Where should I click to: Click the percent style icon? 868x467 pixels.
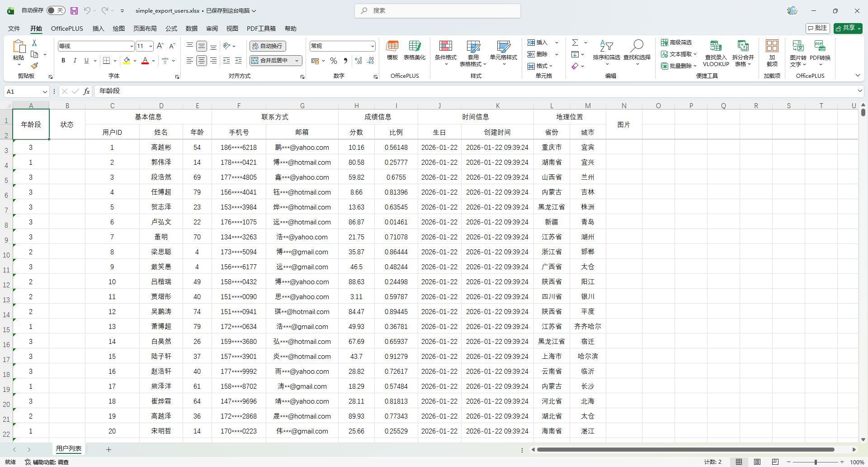334,61
